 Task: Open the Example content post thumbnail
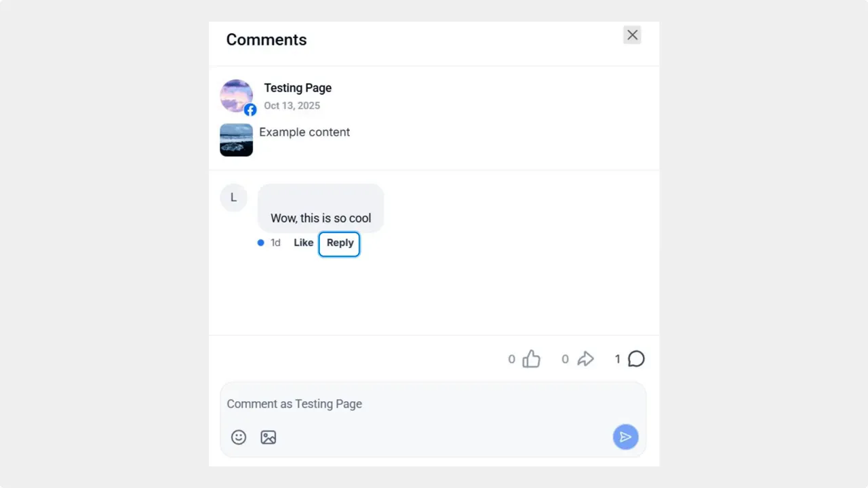236,140
